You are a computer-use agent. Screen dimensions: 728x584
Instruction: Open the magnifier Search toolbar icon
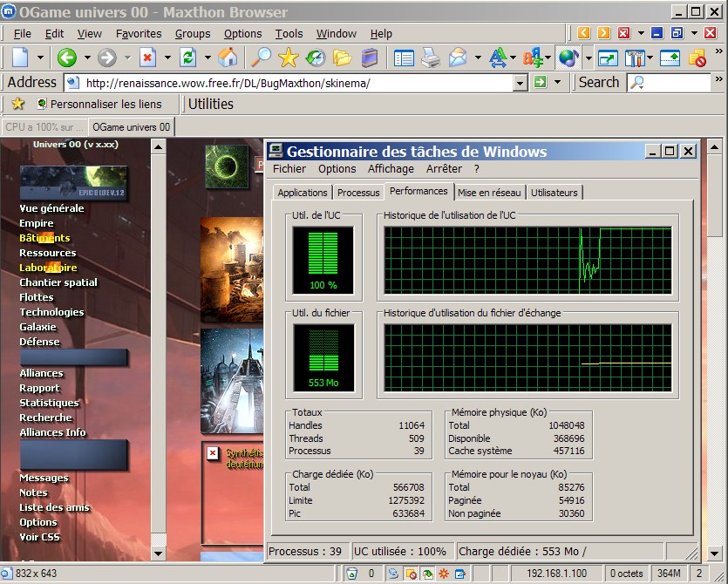(x=261, y=58)
